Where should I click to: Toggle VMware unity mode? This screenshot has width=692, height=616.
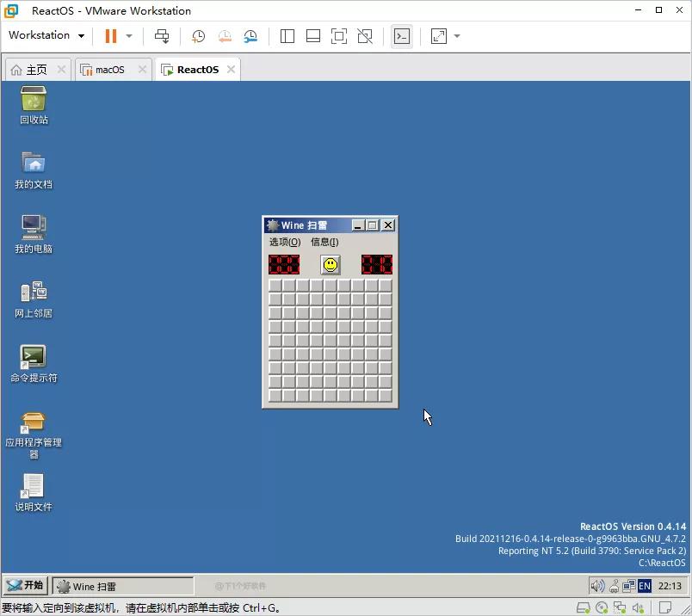click(x=365, y=36)
